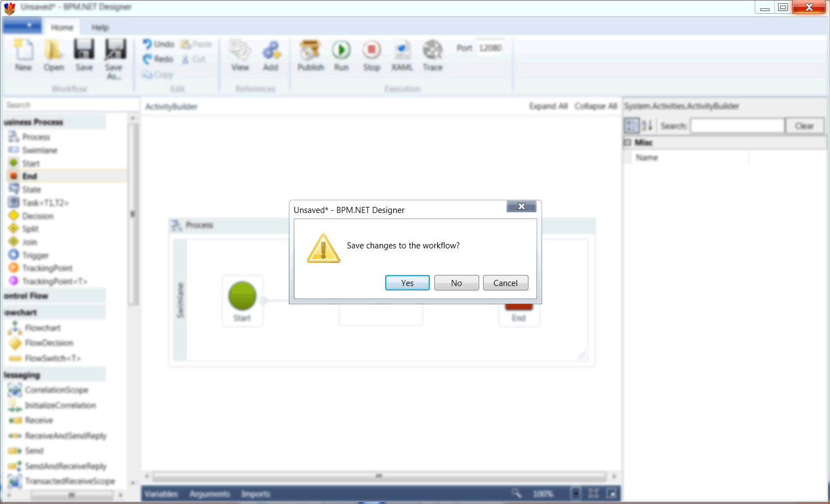Collapse the Misc property category
This screenshot has height=504, width=830.
[627, 143]
